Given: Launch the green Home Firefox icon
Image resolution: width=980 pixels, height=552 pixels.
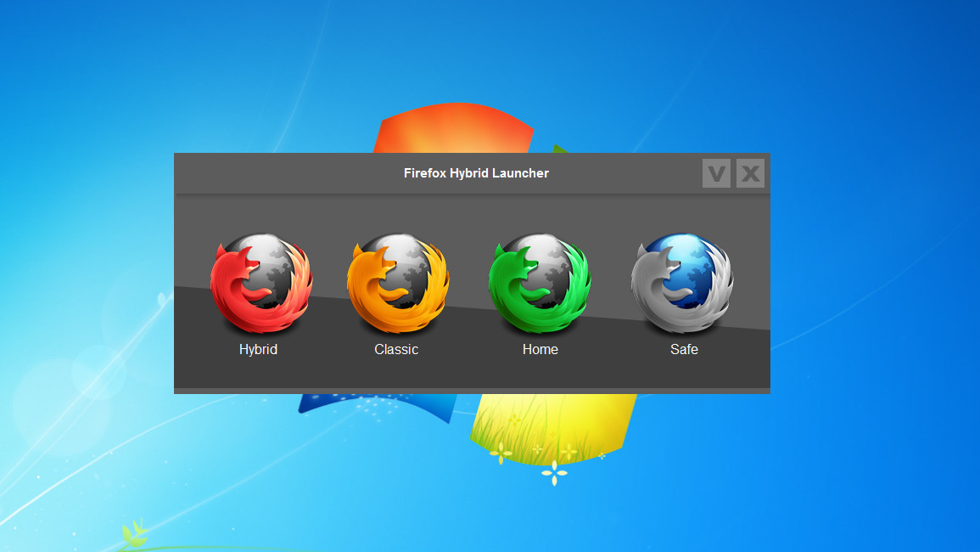Looking at the screenshot, I should point(540,283).
